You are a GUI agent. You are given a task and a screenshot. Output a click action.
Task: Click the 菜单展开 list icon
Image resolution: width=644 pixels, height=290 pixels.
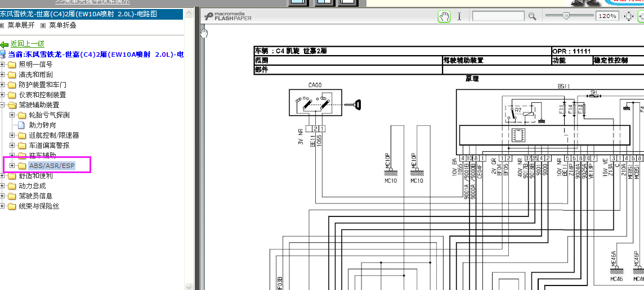pos(2,25)
